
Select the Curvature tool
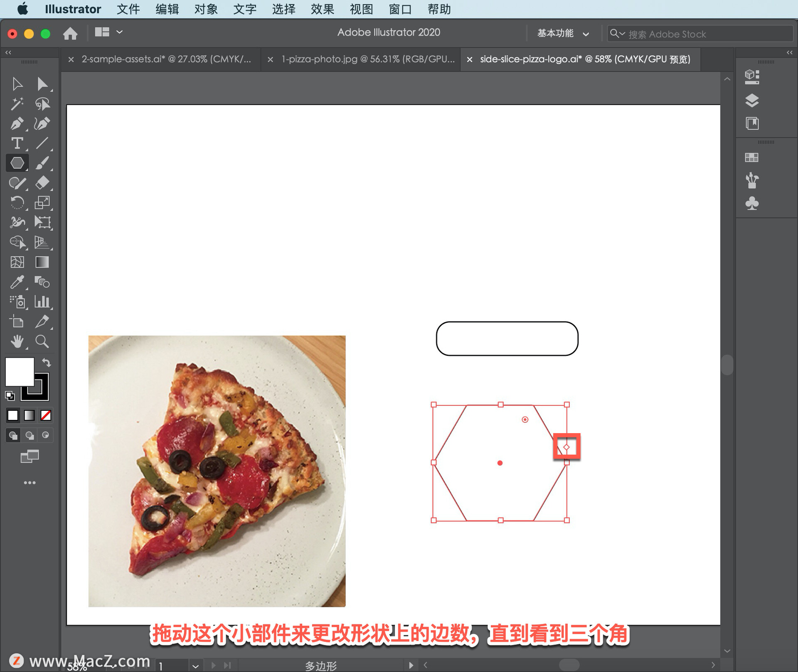coord(42,123)
